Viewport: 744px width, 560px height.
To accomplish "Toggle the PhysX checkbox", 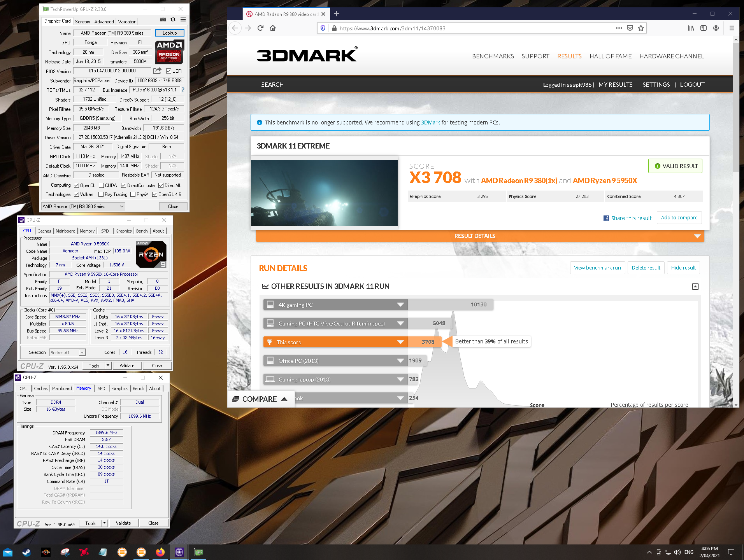I will [133, 194].
